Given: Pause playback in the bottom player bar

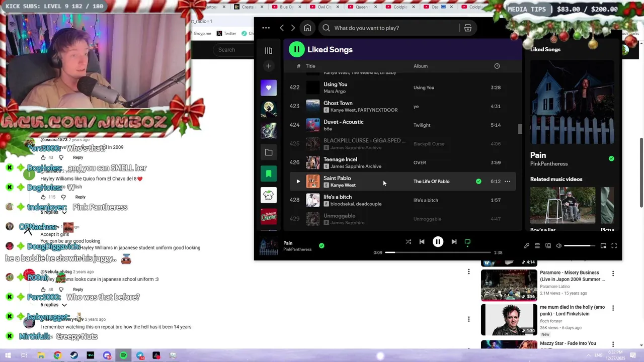Looking at the screenshot, I should pyautogui.click(x=438, y=242).
